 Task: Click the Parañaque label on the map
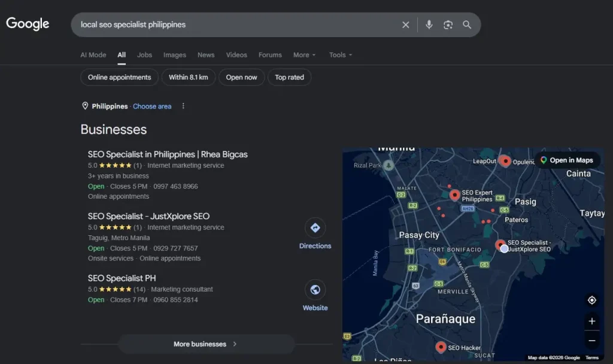(445, 319)
